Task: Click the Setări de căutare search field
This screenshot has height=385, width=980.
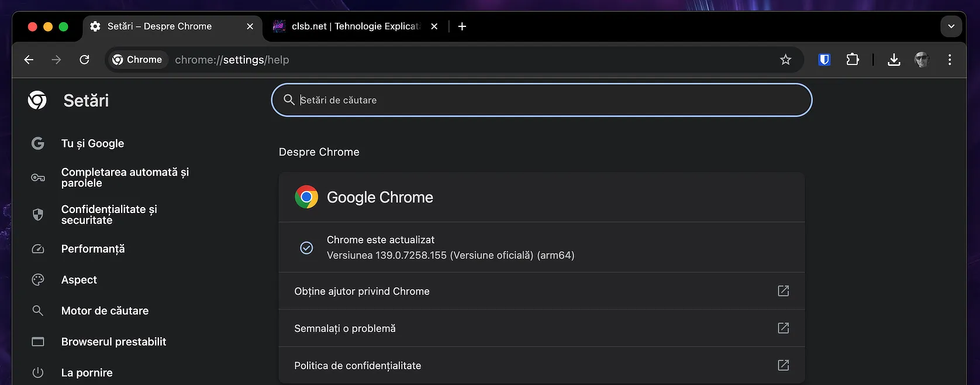Action: [541, 100]
